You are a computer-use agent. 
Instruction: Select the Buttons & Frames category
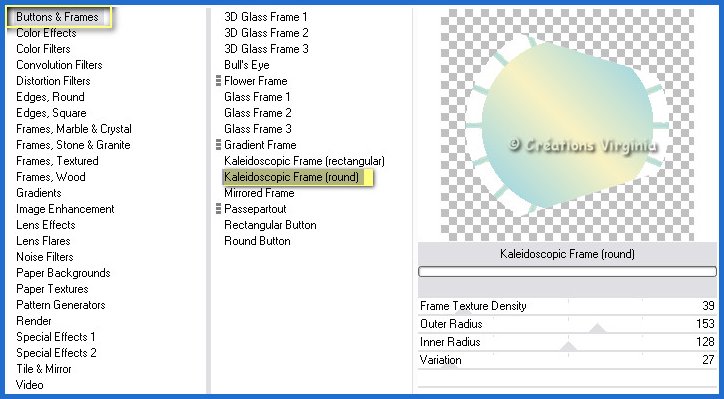pos(57,17)
